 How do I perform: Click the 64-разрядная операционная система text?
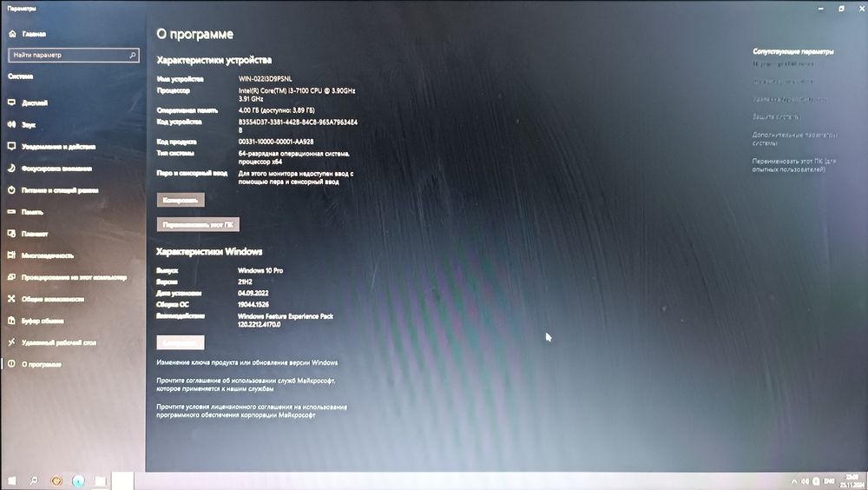(294, 157)
